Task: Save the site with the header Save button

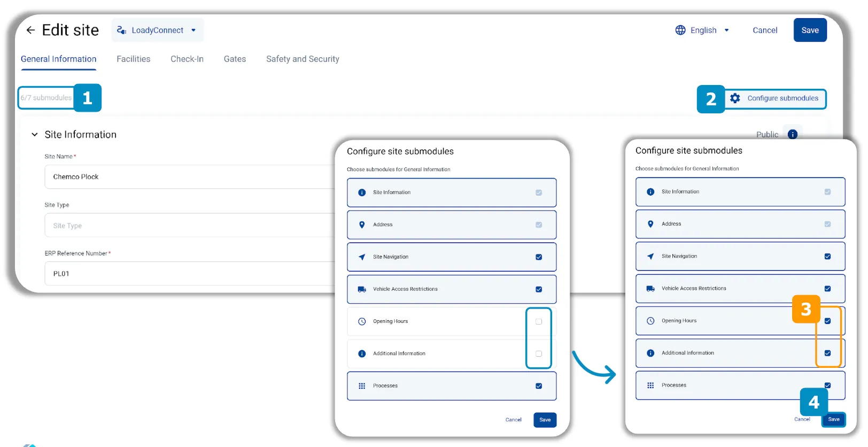Action: coord(810,30)
